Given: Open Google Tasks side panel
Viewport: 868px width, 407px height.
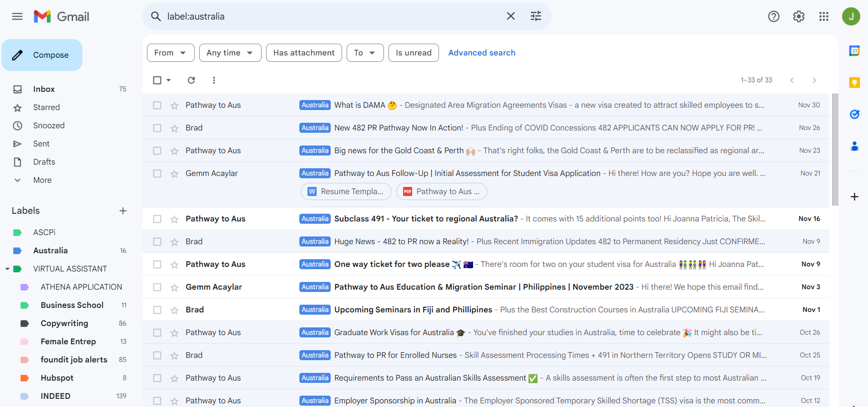Looking at the screenshot, I should click(854, 114).
